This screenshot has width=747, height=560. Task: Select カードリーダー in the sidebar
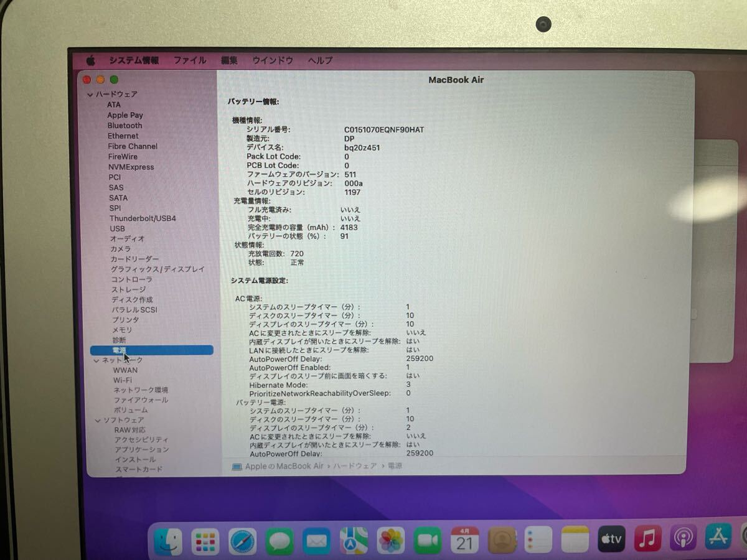(134, 259)
